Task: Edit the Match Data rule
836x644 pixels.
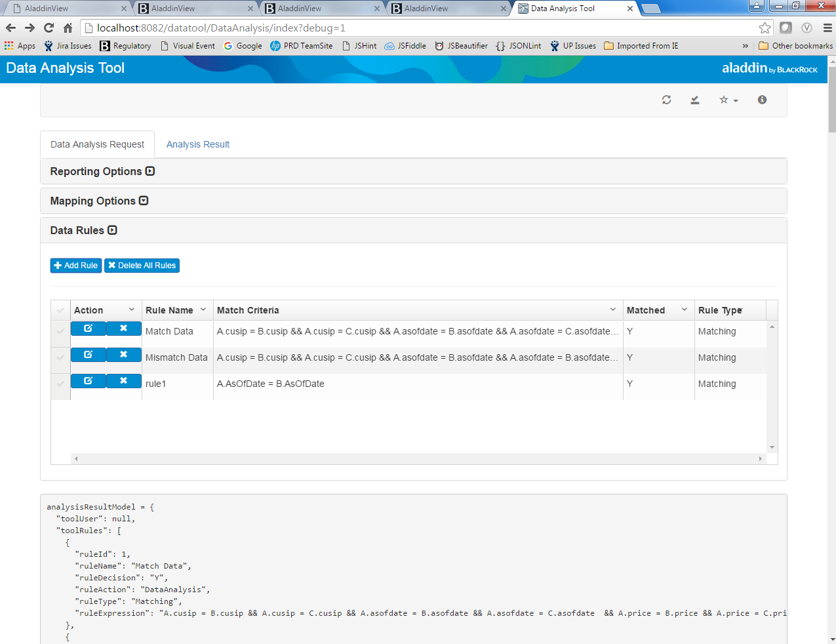Action: coord(89,329)
